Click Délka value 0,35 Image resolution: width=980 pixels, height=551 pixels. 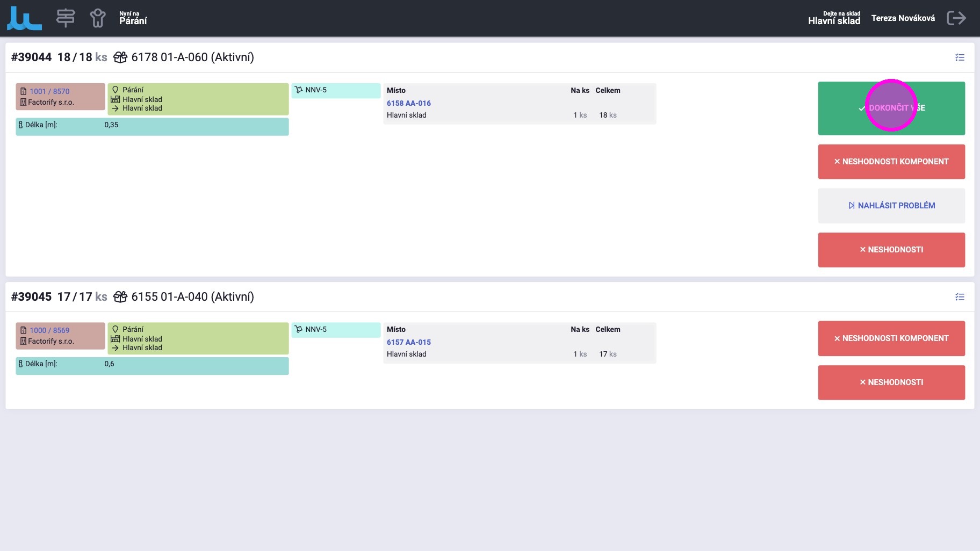coord(111,125)
